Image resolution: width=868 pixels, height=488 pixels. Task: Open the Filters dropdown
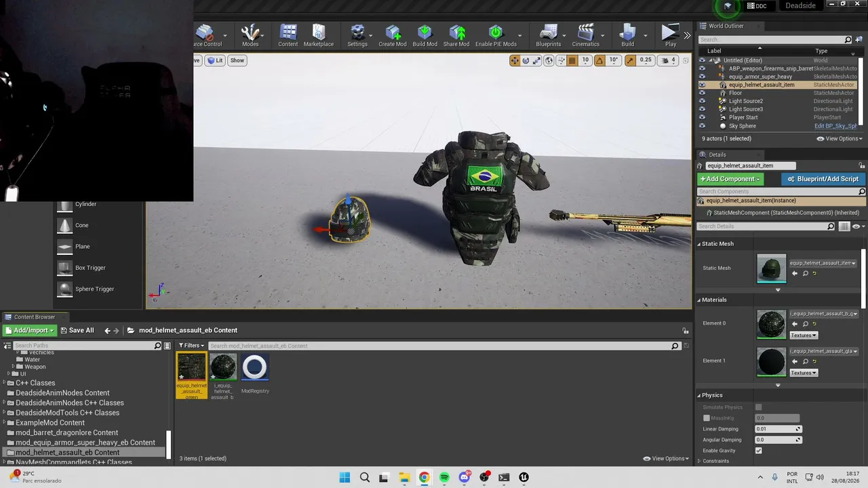coord(191,346)
